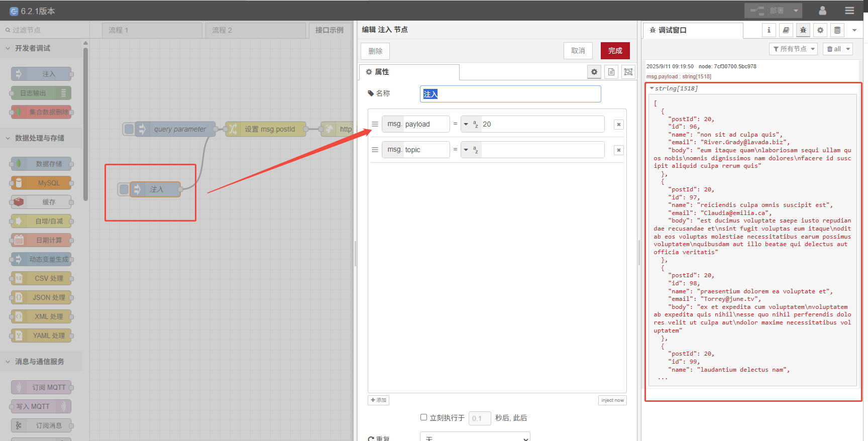Trigger the query parameter node inject button
868x441 pixels.
tap(129, 129)
